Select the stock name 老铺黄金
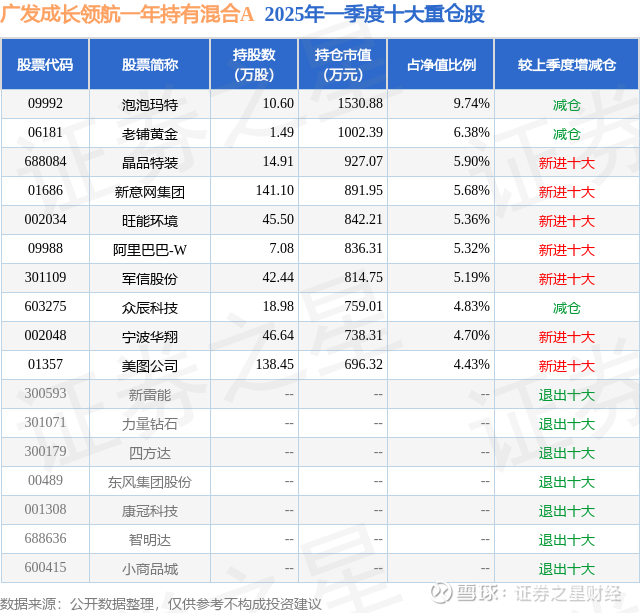 [x=150, y=134]
